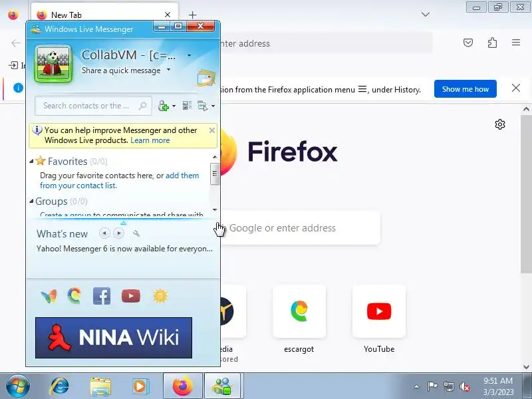Image resolution: width=532 pixels, height=399 pixels.
Task: Click the info icon in the yellow notice
Action: [x=37, y=130]
